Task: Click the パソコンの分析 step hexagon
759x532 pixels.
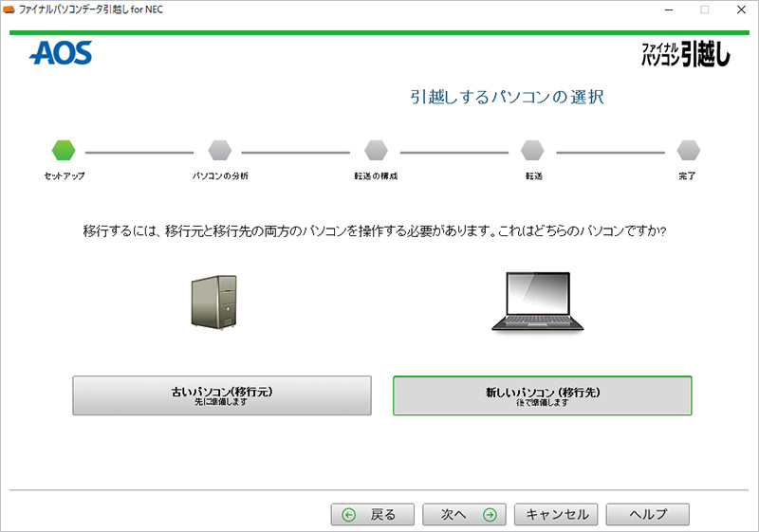Action: (219, 150)
